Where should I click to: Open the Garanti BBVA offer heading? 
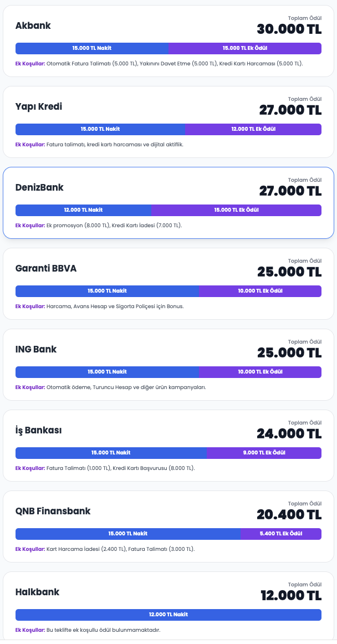point(46,268)
